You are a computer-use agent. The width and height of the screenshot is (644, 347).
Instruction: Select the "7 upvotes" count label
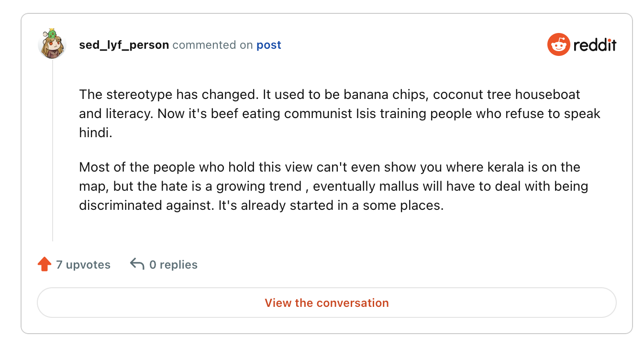pos(83,265)
